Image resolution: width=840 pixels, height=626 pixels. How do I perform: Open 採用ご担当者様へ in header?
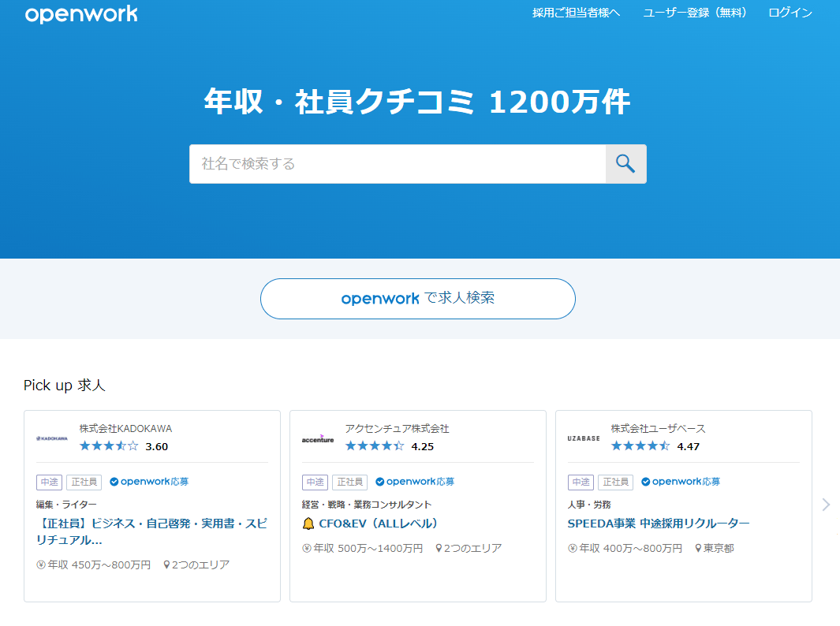coord(576,13)
